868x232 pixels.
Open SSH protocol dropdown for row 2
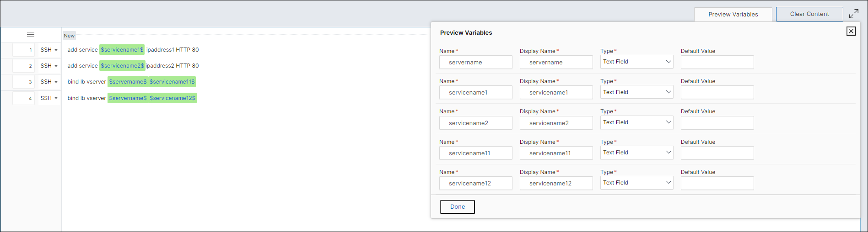pos(49,66)
